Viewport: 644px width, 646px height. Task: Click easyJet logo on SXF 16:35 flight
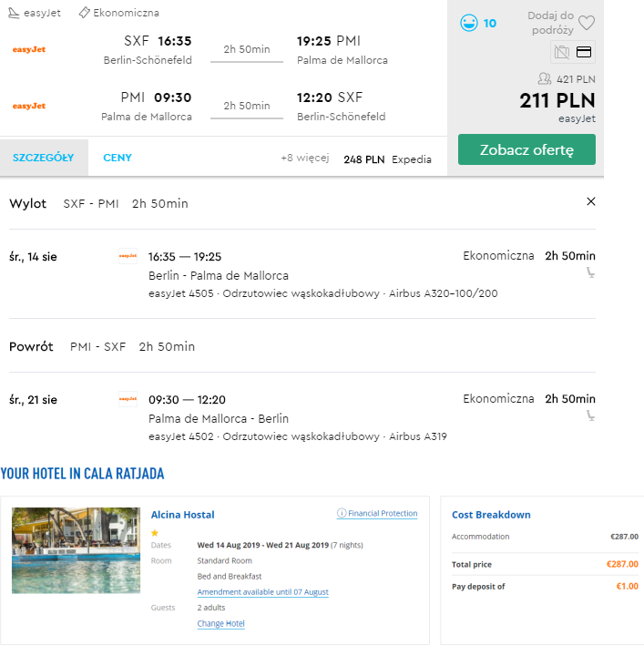29,49
